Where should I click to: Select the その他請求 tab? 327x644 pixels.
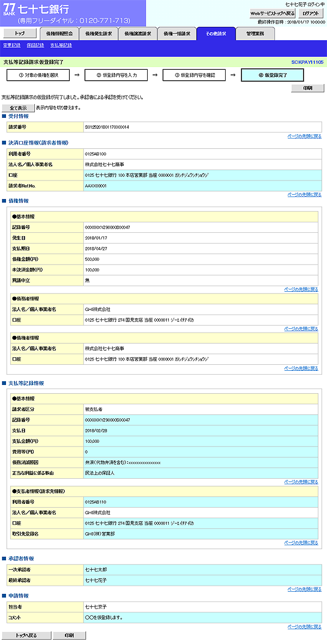[x=216, y=34]
